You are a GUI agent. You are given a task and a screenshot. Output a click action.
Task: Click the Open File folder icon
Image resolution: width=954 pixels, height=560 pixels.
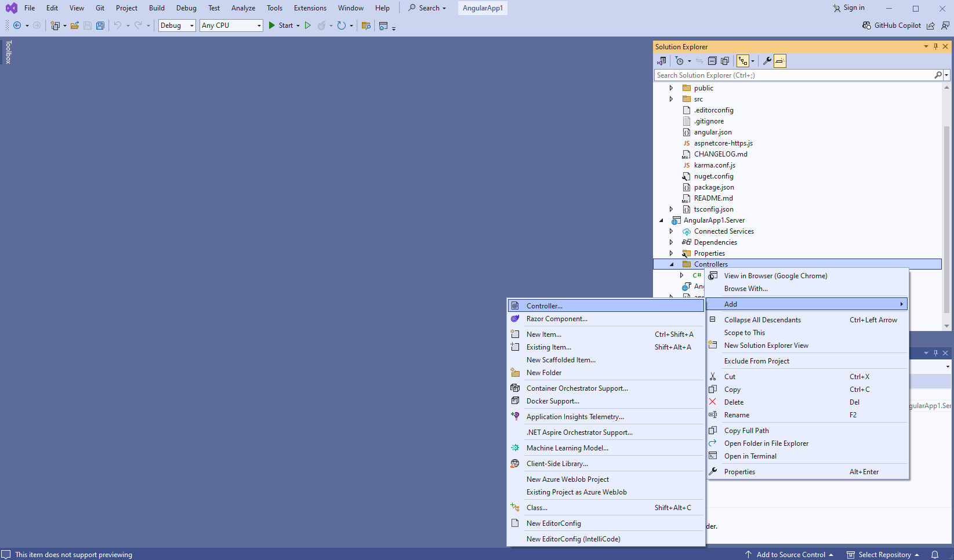(x=75, y=26)
